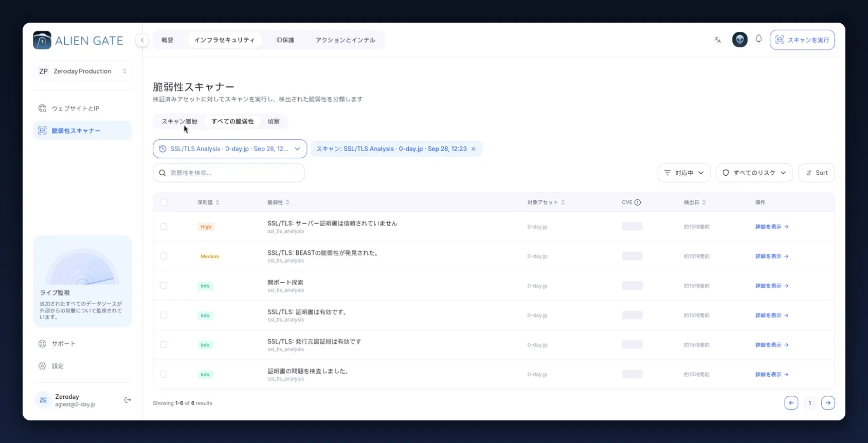The width and height of the screenshot is (868, 443).
Task: Switch to the スキャン履歴 tab
Action: [179, 122]
